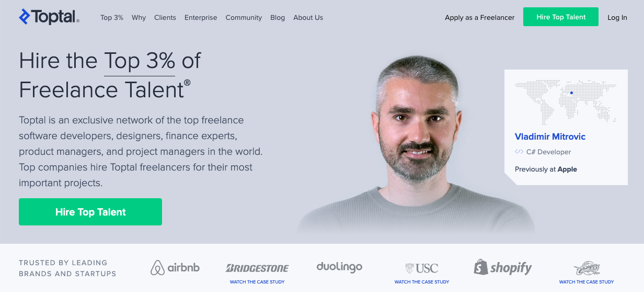The height and width of the screenshot is (295, 644).
Task: Click the Trusted by Leading Brands text
Action: pos(67,268)
